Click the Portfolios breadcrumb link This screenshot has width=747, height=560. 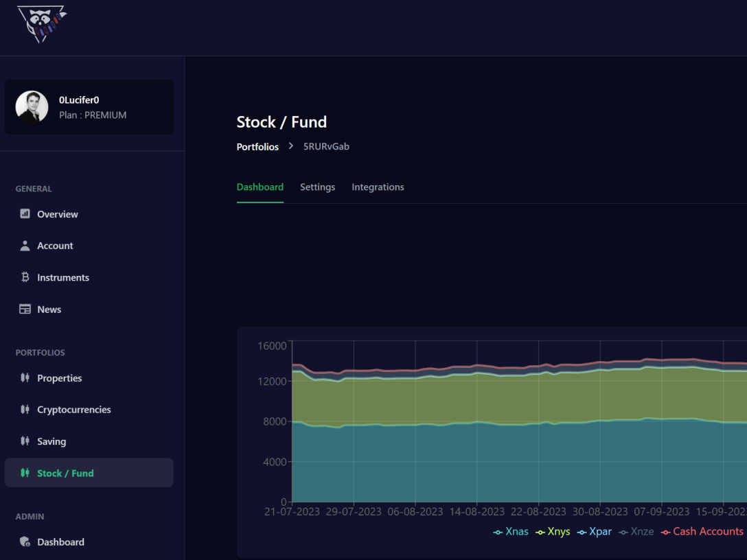[257, 147]
